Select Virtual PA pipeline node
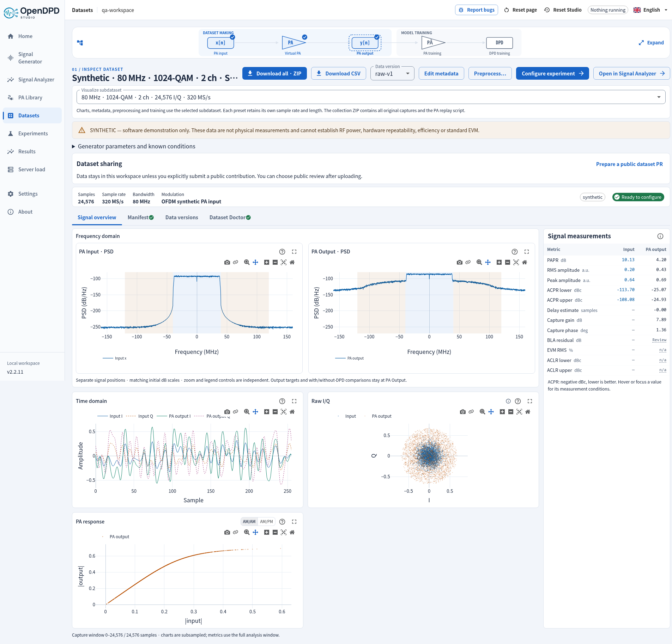 tap(293, 43)
